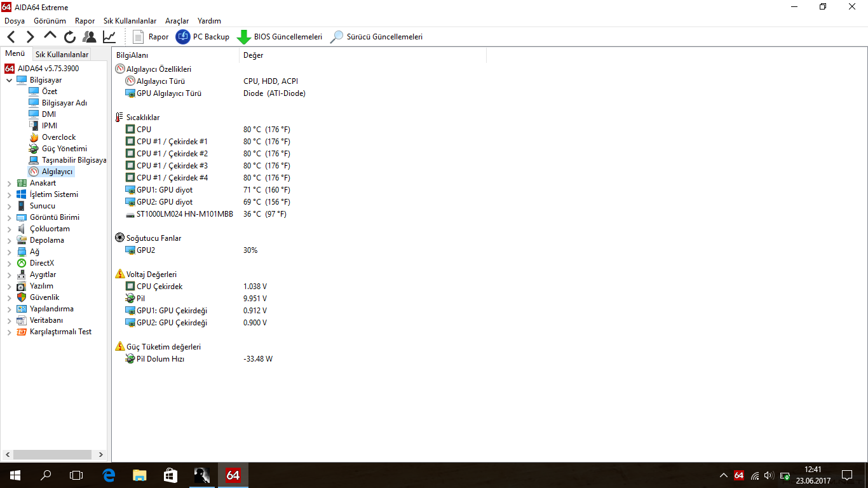Image resolution: width=868 pixels, height=488 pixels.
Task: Open the Dosya menu
Action: (x=15, y=21)
